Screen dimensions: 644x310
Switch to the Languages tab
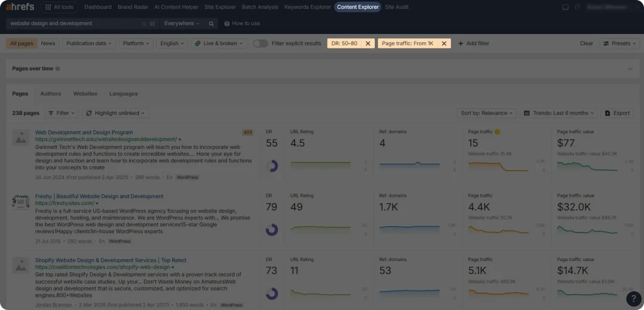pos(123,94)
